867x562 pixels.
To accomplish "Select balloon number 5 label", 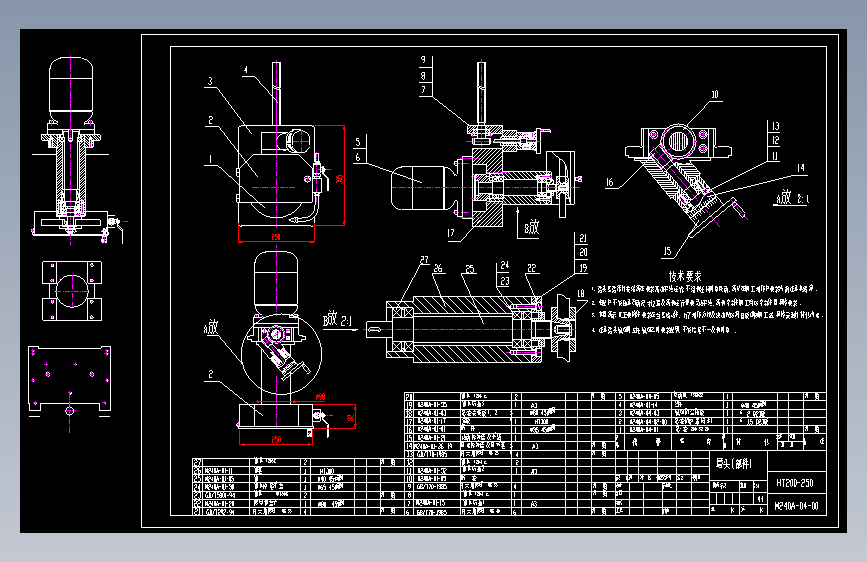I will [x=358, y=142].
